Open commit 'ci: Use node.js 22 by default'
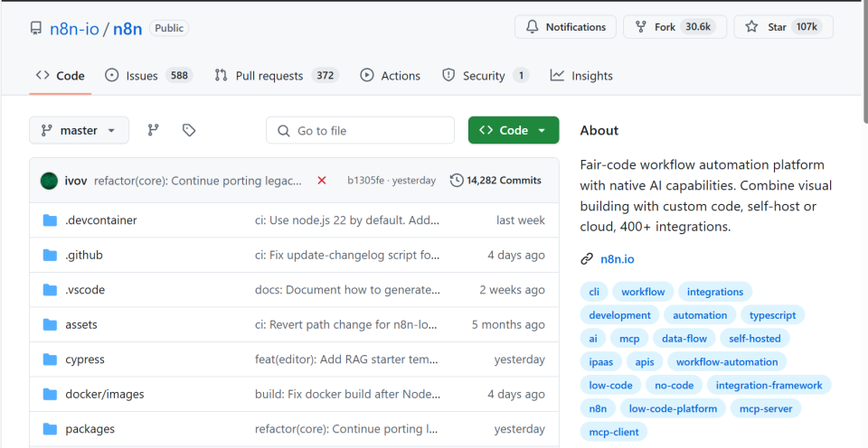 (347, 220)
